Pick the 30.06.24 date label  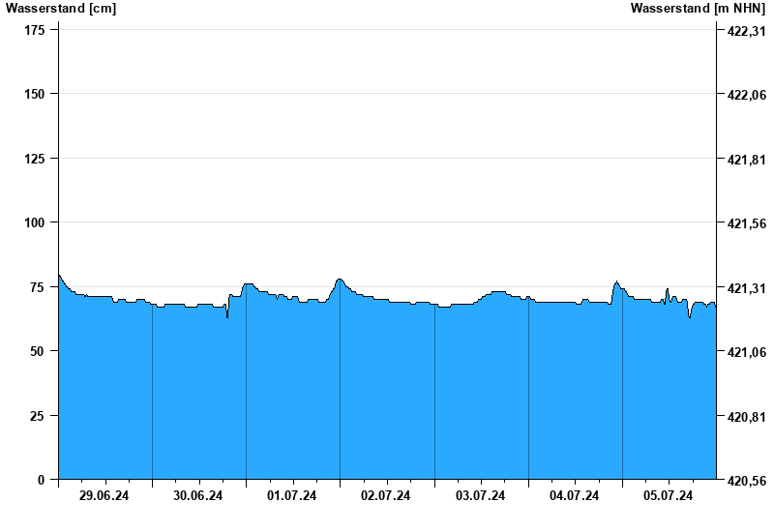point(198,495)
